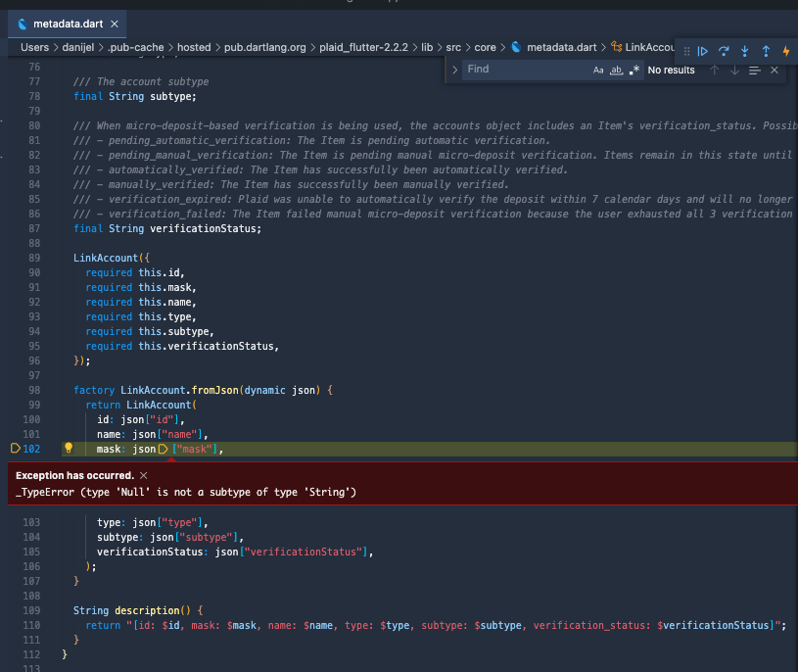Toggle Find in Selection
Viewport: 798px width, 672px height.
754,71
